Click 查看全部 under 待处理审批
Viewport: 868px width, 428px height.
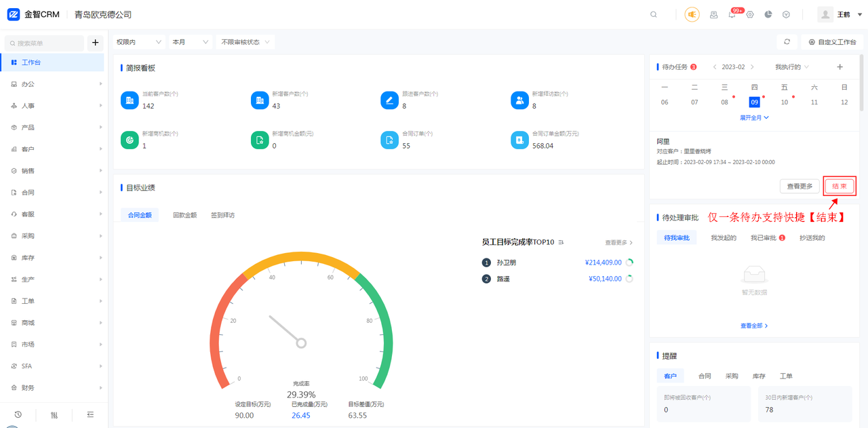point(754,326)
